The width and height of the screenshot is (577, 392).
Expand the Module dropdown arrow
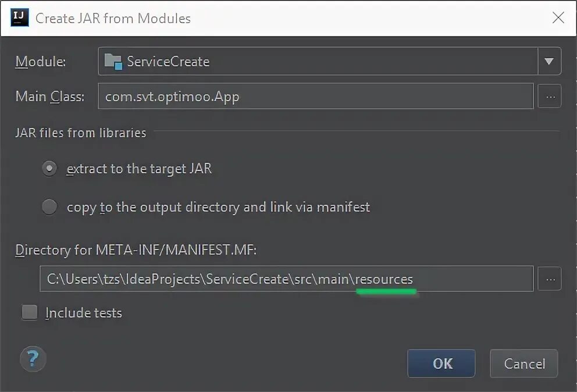(x=549, y=62)
